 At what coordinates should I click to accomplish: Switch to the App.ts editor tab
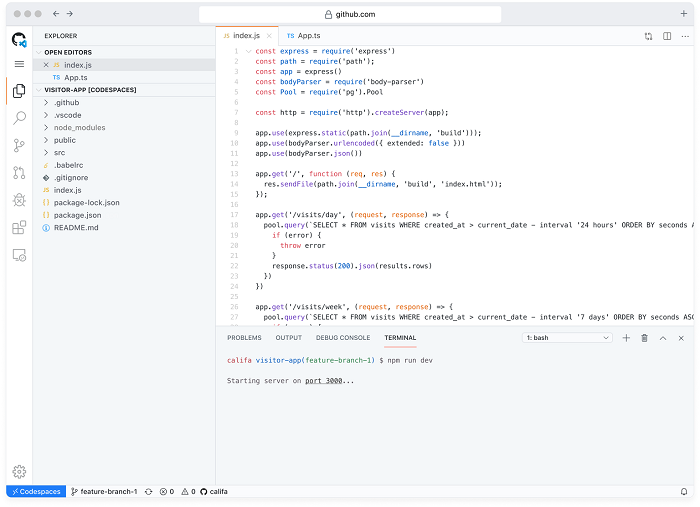coord(304,36)
